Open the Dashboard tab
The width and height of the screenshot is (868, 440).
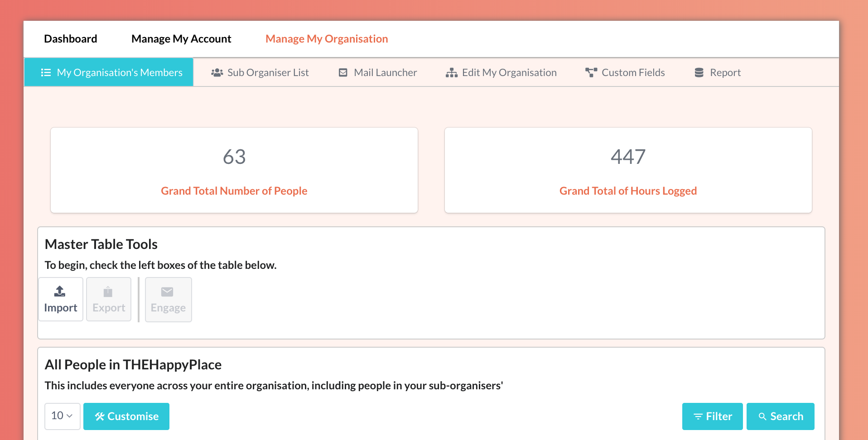(x=70, y=39)
